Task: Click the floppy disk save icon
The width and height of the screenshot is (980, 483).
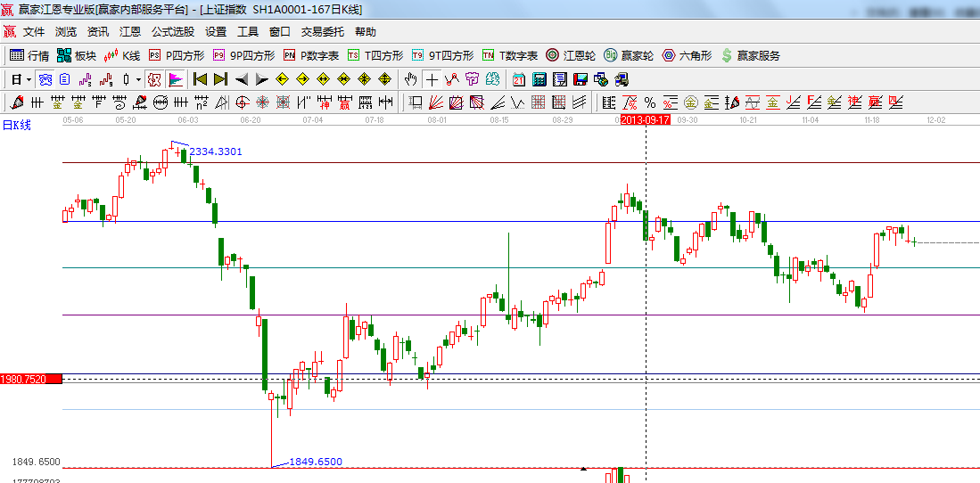Action: [x=581, y=79]
